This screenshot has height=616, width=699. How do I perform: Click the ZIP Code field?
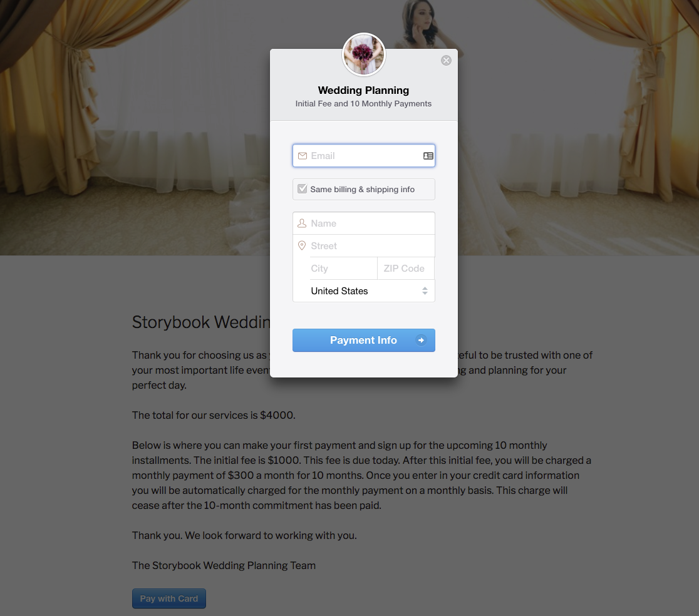[x=406, y=269]
